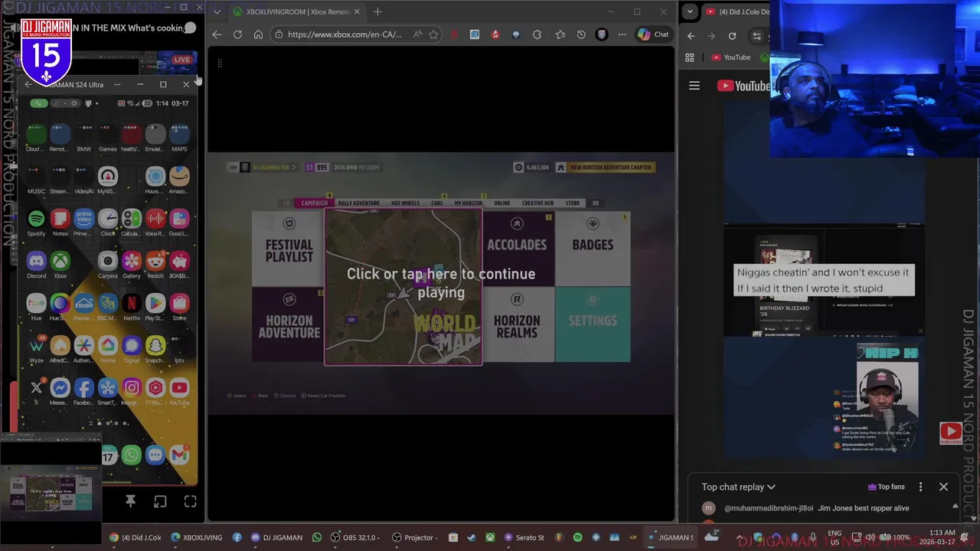The width and height of the screenshot is (980, 551).
Task: Open the Clock app on the phone screen
Action: (108, 220)
